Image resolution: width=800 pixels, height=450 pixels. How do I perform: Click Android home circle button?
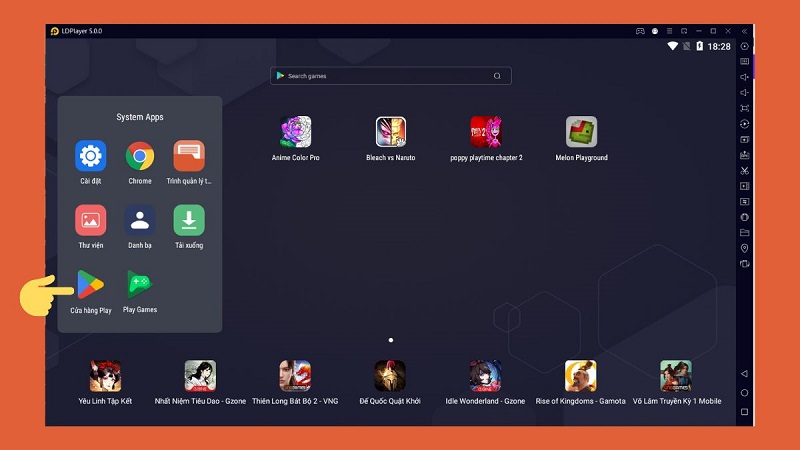click(744, 393)
